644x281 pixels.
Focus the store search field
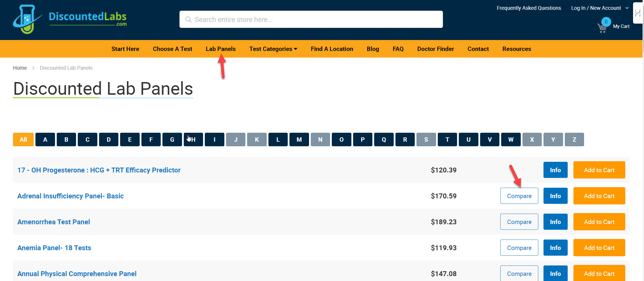click(x=311, y=19)
